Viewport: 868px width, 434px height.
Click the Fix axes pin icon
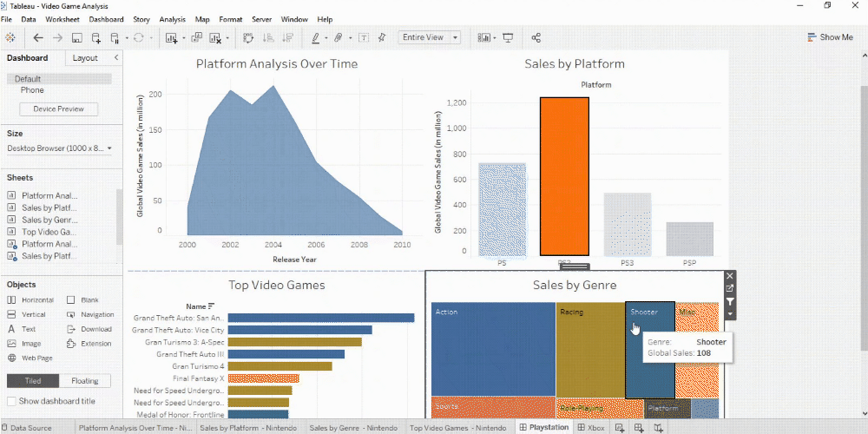382,37
